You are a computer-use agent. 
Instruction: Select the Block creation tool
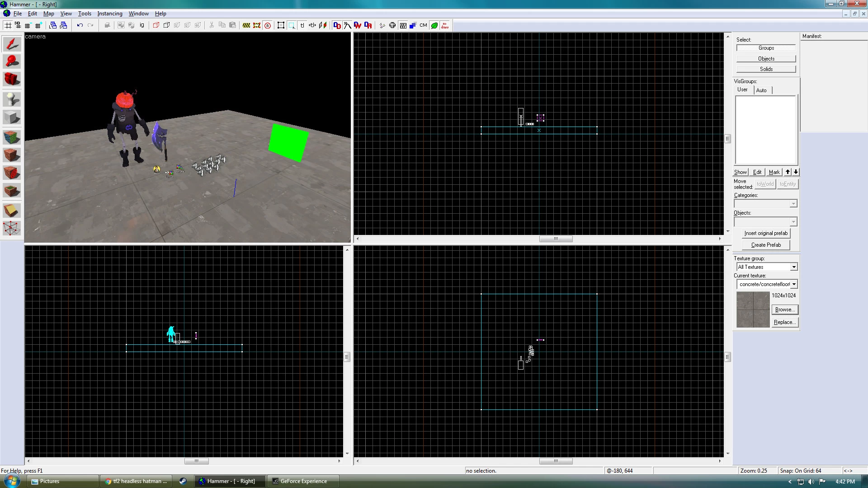click(x=12, y=117)
